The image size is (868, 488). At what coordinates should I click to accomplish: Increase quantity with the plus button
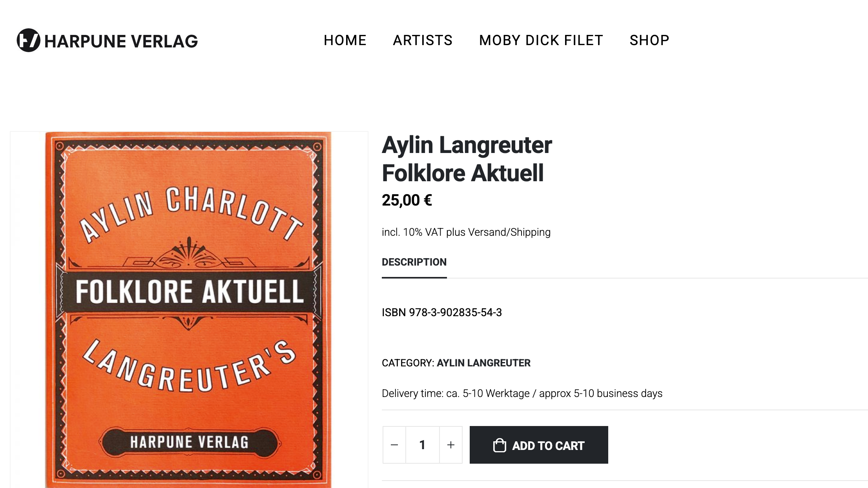(x=451, y=445)
